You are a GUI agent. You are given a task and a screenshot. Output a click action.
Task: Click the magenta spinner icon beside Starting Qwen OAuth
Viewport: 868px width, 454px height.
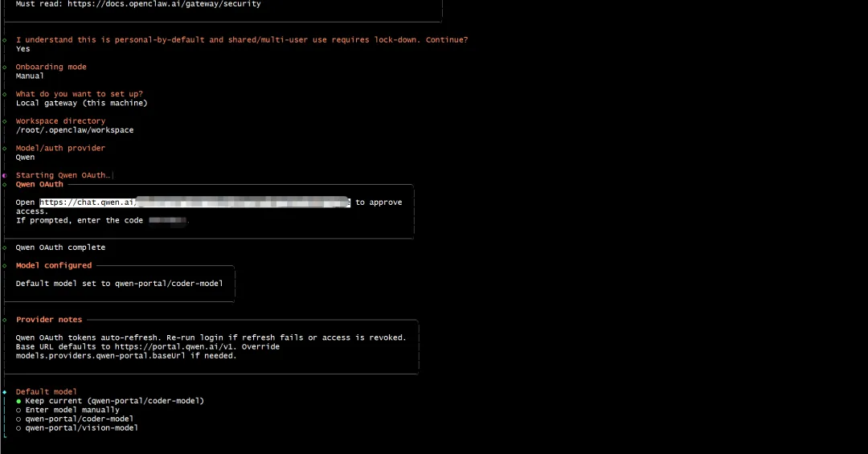coord(5,175)
